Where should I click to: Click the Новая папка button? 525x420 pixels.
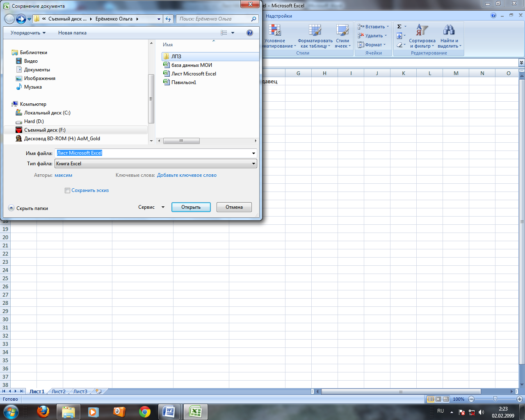point(72,33)
